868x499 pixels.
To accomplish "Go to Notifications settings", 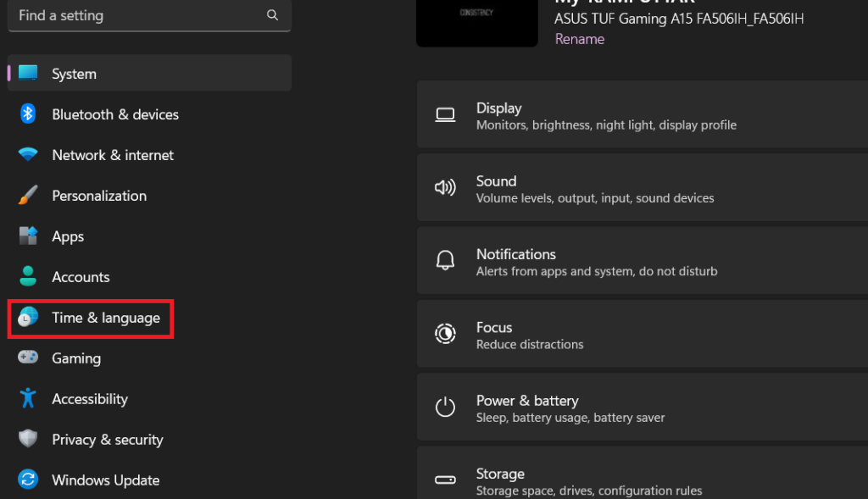I will (642, 262).
